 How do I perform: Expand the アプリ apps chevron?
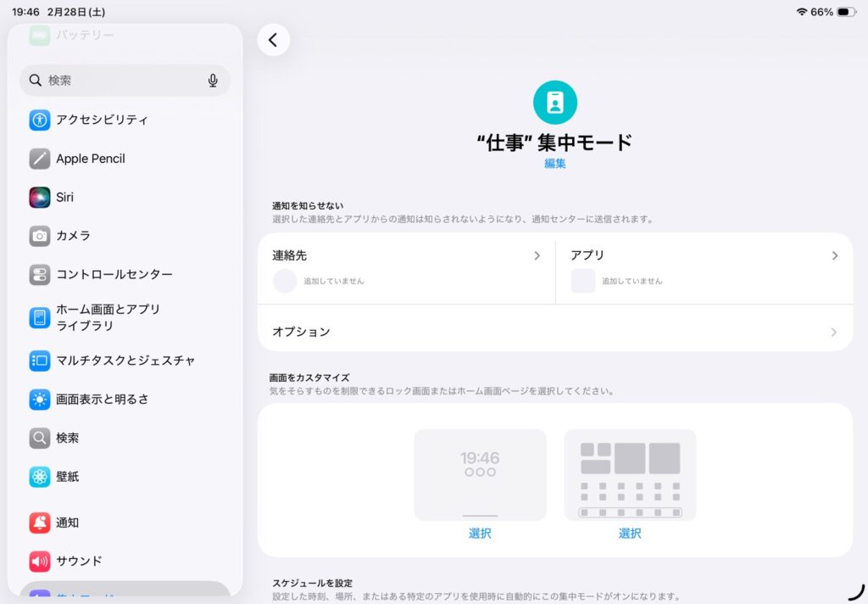tap(834, 255)
